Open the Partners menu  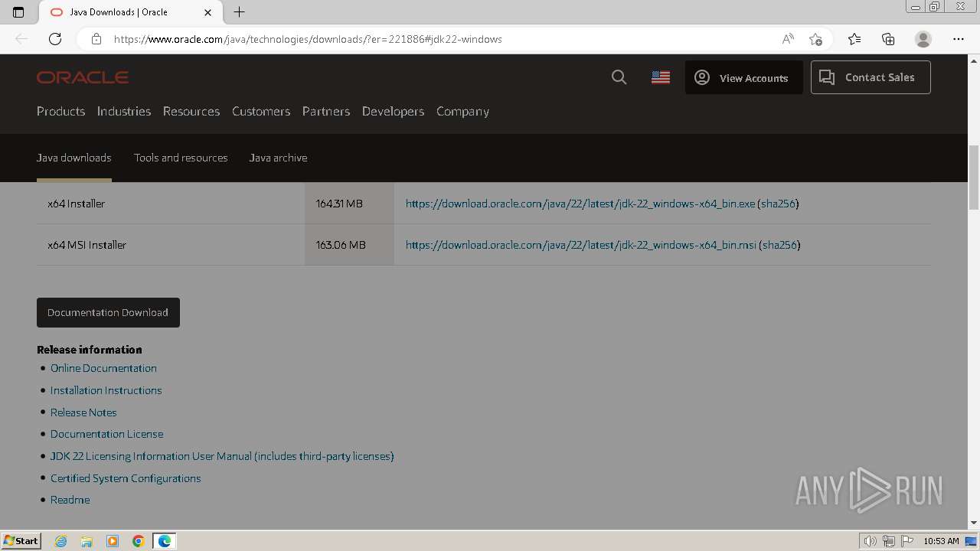[326, 111]
